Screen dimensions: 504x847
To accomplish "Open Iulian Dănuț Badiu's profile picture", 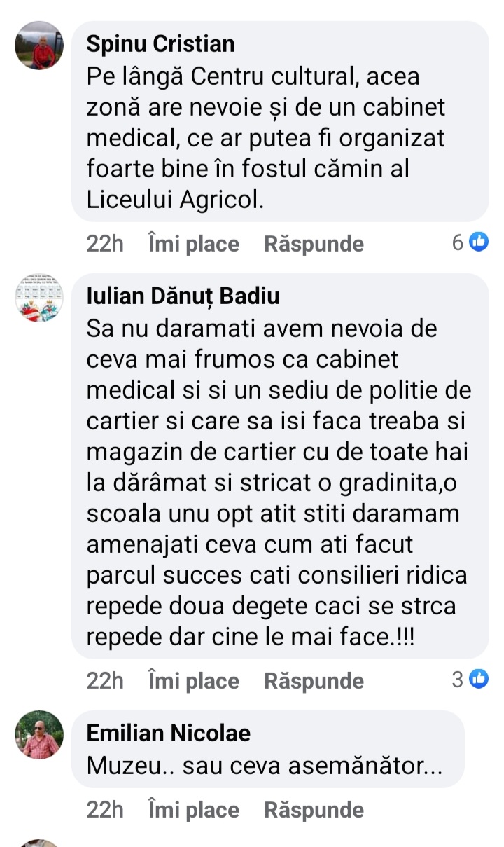I will [x=39, y=298].
